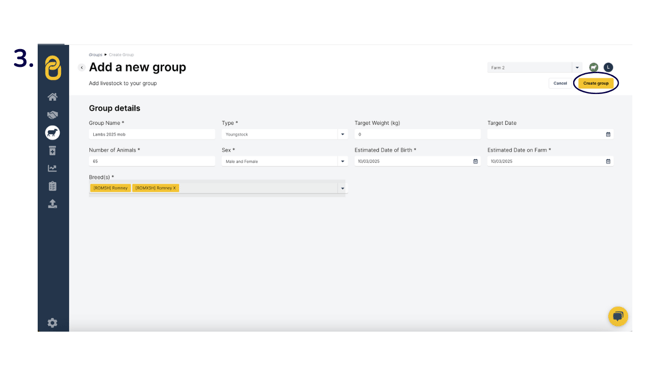The height and width of the screenshot is (376, 670).
Task: Open Estimated Date on Farm calendar picker
Action: click(608, 161)
